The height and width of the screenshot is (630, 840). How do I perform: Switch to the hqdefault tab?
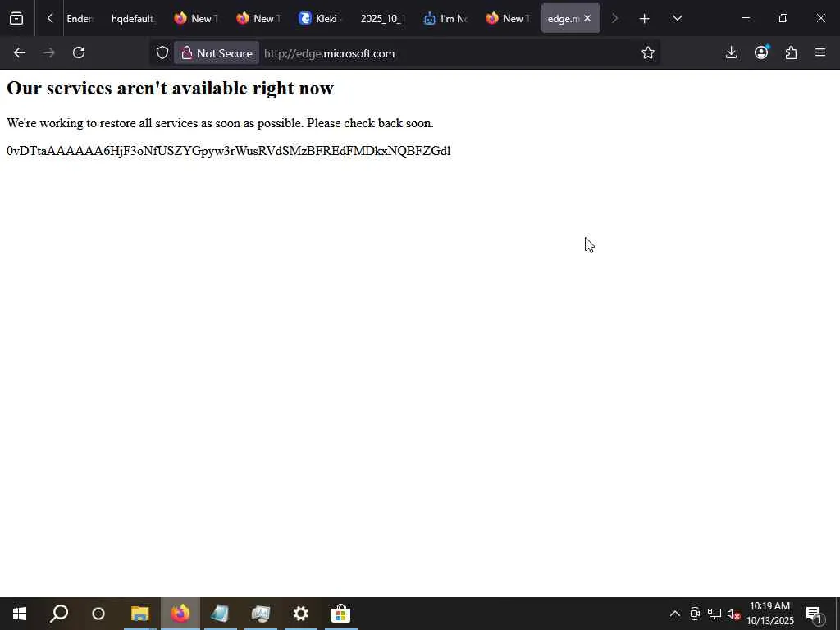[x=134, y=19]
